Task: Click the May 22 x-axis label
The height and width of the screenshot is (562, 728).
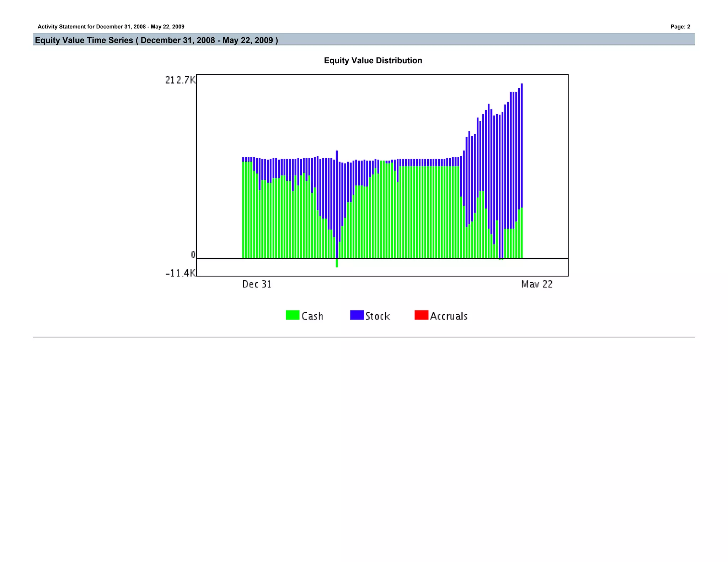Action: (x=537, y=284)
